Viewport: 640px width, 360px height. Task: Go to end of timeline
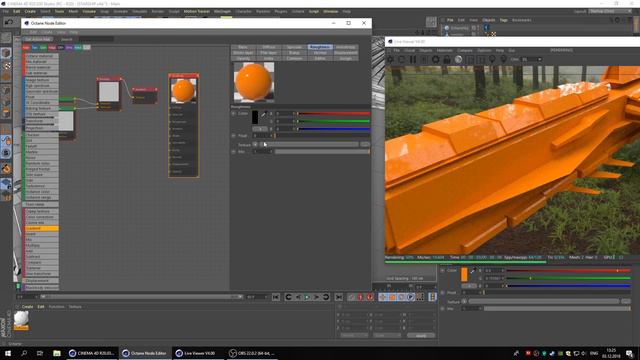pos(339,297)
